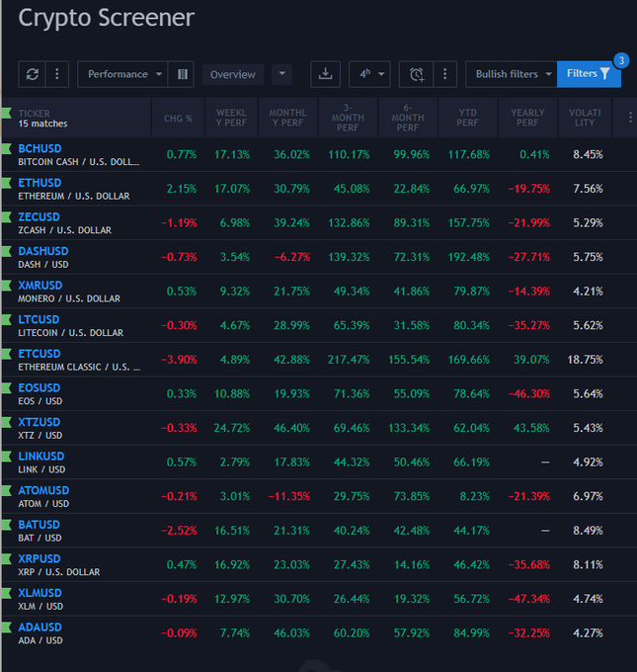This screenshot has width=637, height=672.
Task: Click the ADAUSD green flag
Action: (7, 628)
